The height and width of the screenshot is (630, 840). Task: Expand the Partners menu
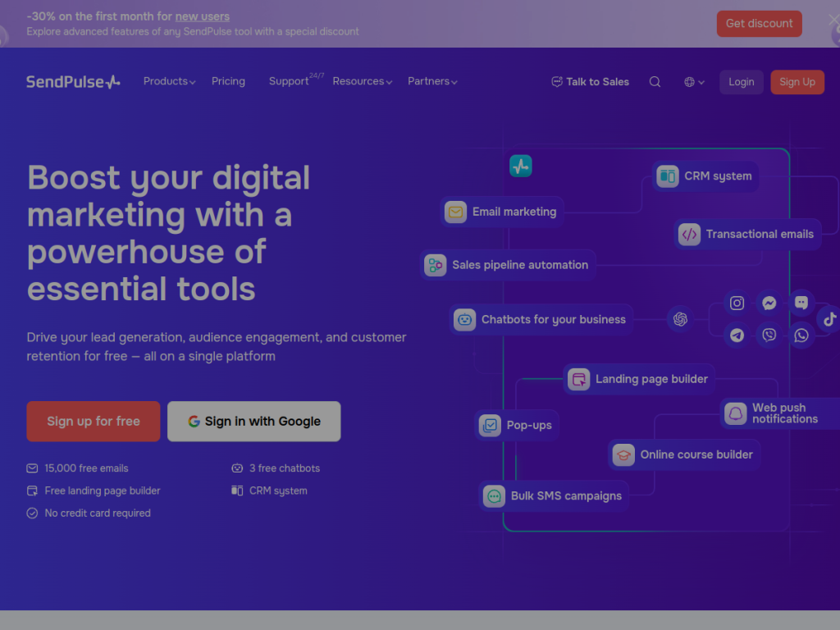click(x=432, y=81)
